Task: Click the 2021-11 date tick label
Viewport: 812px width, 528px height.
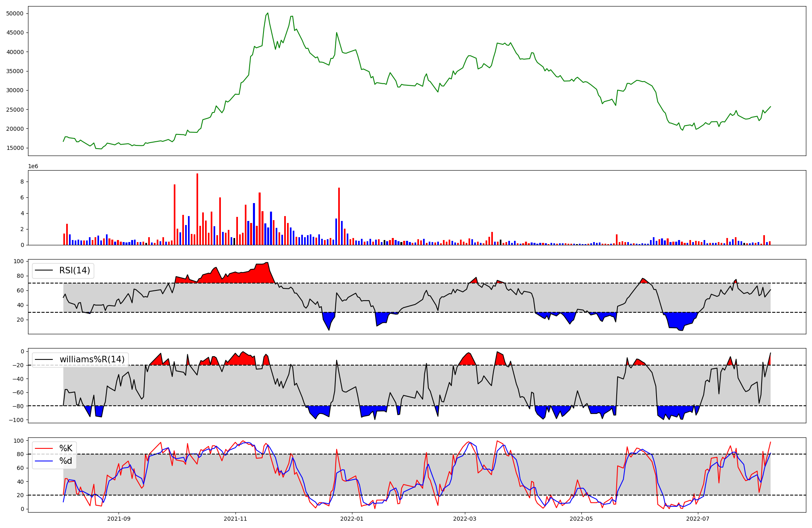Action: click(x=235, y=519)
